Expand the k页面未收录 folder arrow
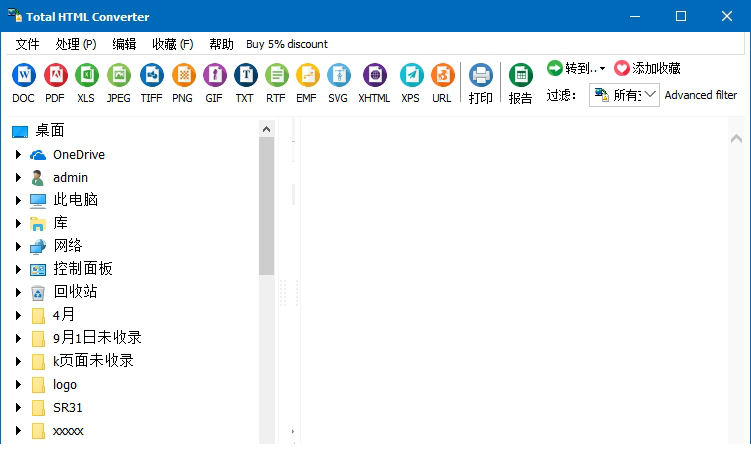This screenshot has height=461, width=751. (x=18, y=361)
